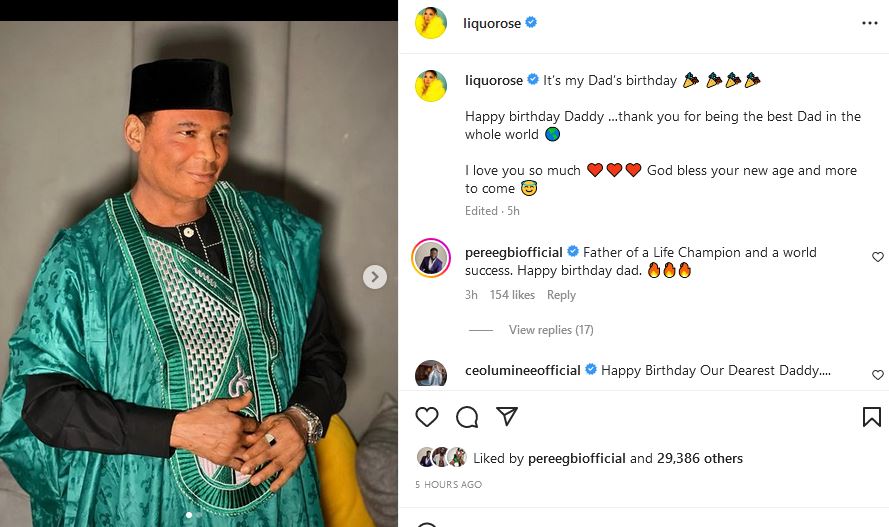Reply to pereegbiofficial's comment

[x=561, y=295]
